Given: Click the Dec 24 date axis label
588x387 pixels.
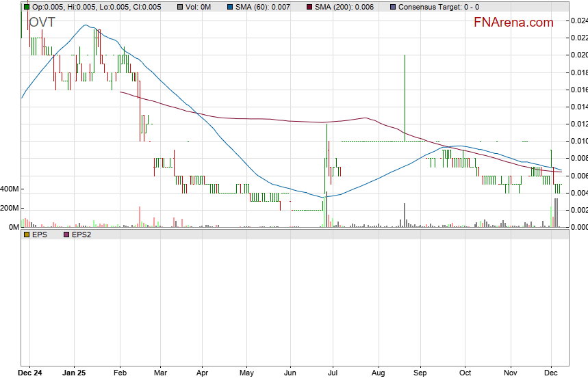Looking at the screenshot, I should click(30, 373).
